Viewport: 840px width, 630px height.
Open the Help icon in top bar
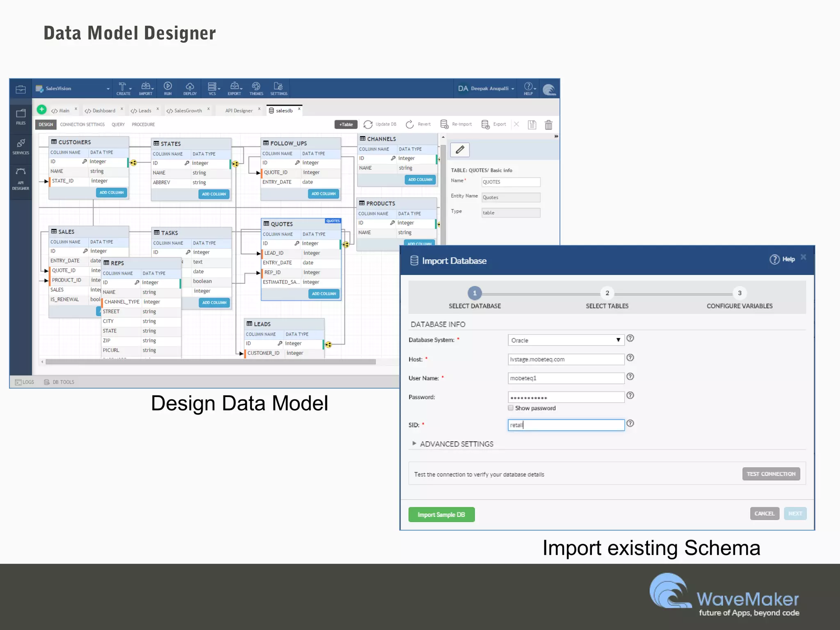click(529, 88)
